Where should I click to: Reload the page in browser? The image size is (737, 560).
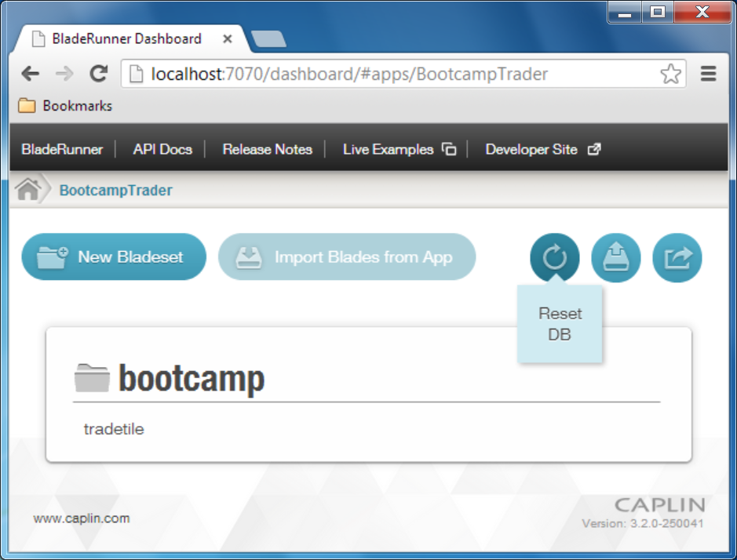99,73
